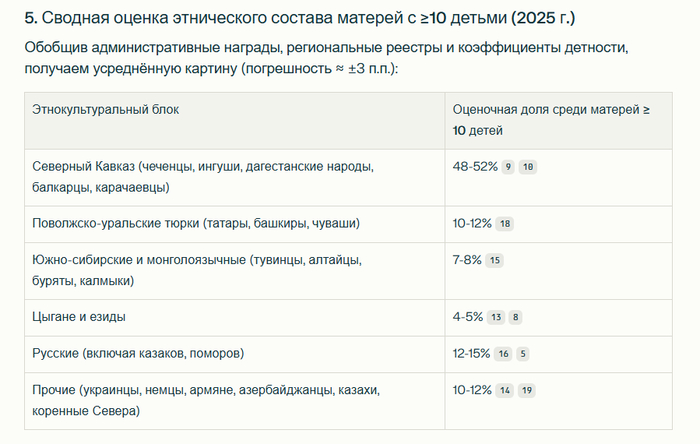
Task: Click citation badge 19 in last row
Action: [527, 391]
